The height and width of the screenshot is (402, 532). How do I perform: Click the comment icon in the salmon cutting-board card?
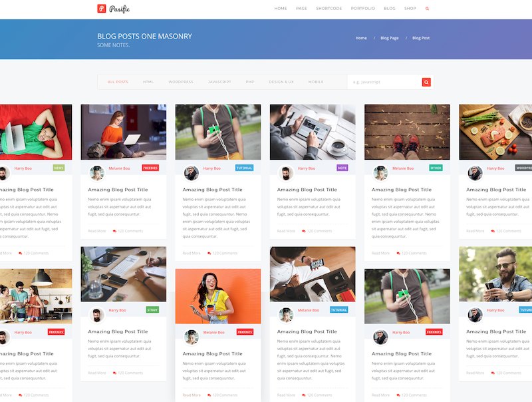click(x=493, y=231)
